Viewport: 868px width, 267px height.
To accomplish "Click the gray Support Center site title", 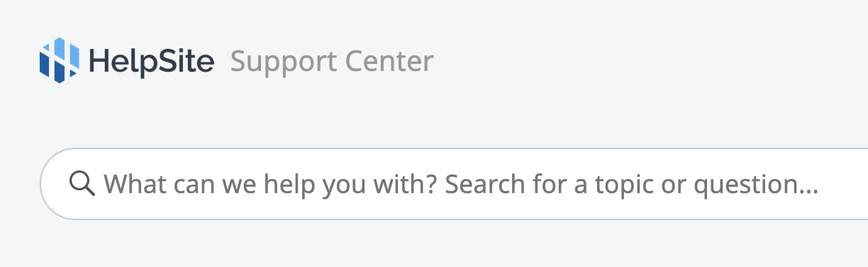I will (332, 62).
